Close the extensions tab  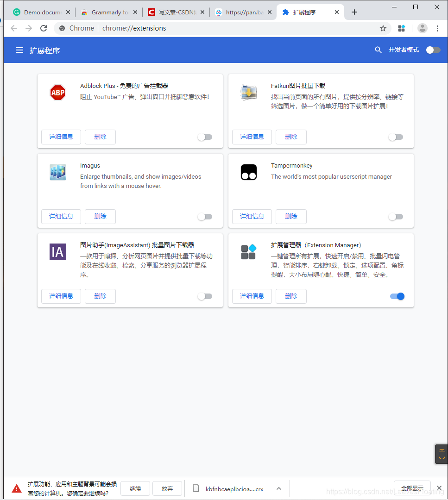(337, 12)
